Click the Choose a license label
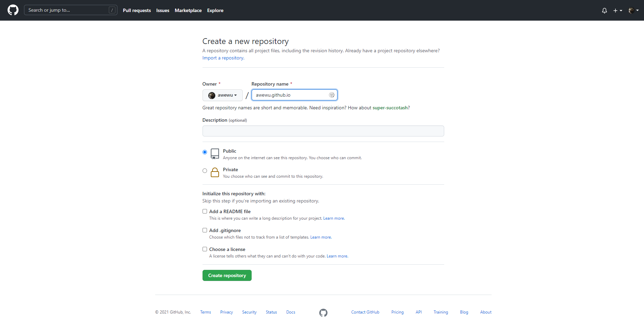644x318 pixels. pos(227,249)
